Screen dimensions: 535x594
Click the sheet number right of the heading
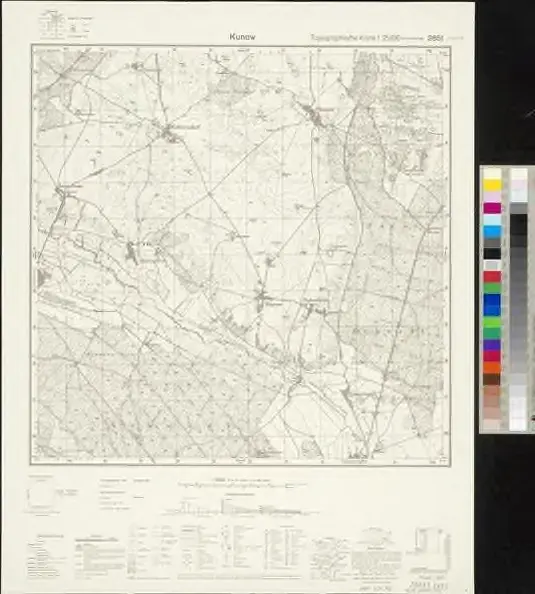[435, 38]
